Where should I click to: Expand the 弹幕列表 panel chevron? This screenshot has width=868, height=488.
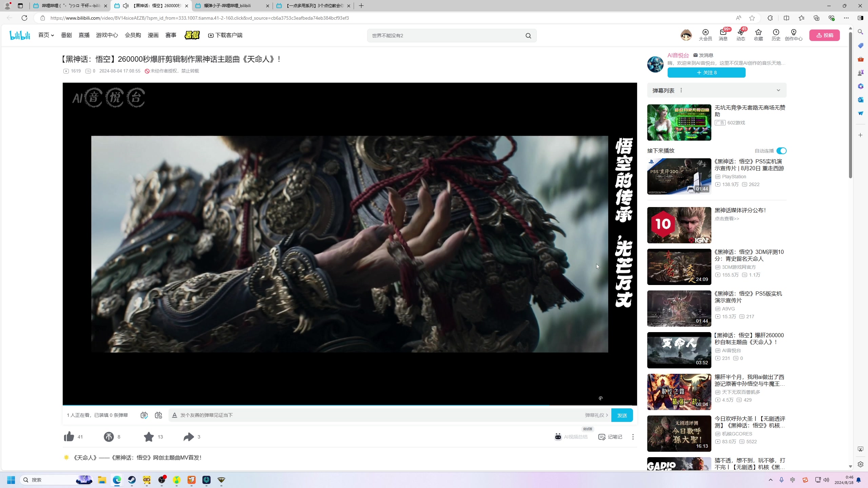[778, 90]
